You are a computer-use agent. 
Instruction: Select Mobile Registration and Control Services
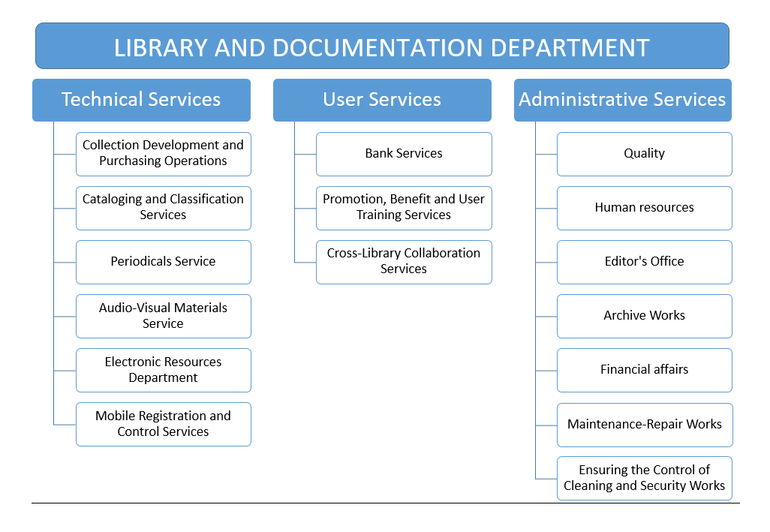[163, 424]
